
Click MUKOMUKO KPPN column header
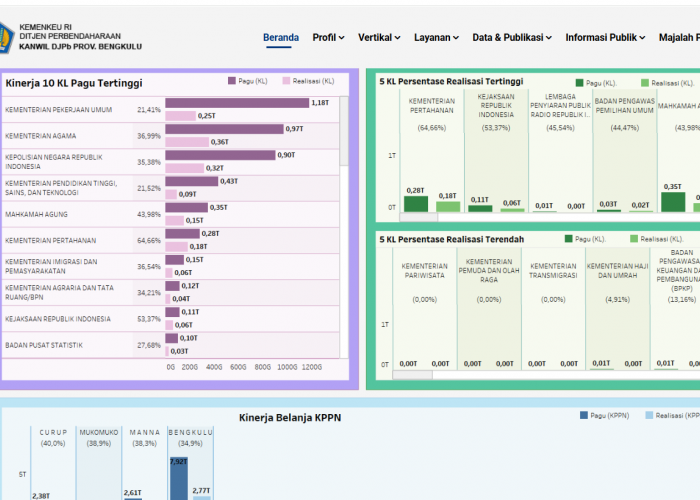click(99, 433)
